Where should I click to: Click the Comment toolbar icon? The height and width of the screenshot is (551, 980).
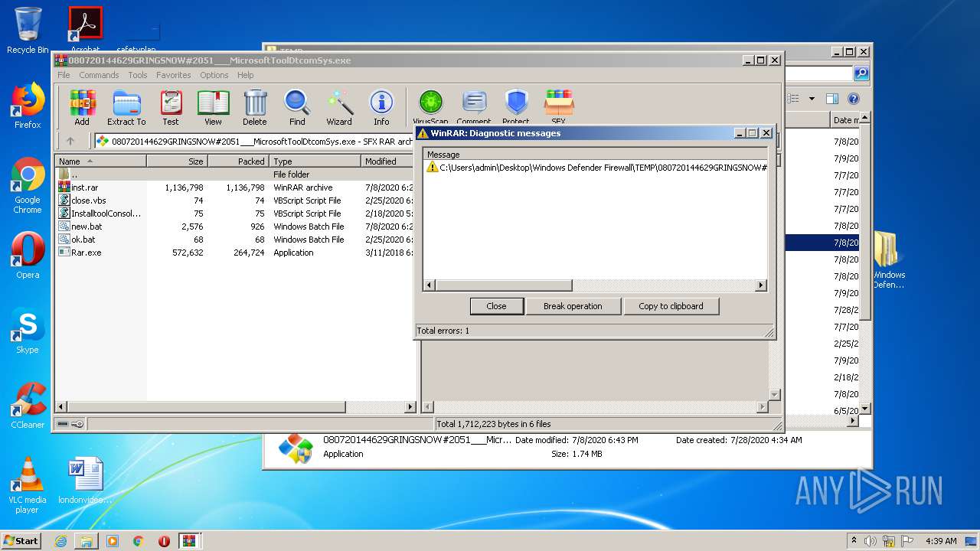click(x=474, y=107)
